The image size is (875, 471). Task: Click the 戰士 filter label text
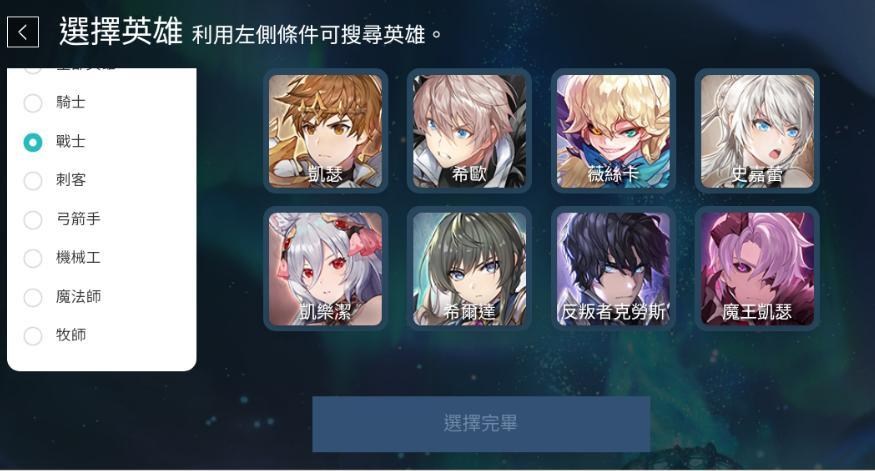point(71,142)
